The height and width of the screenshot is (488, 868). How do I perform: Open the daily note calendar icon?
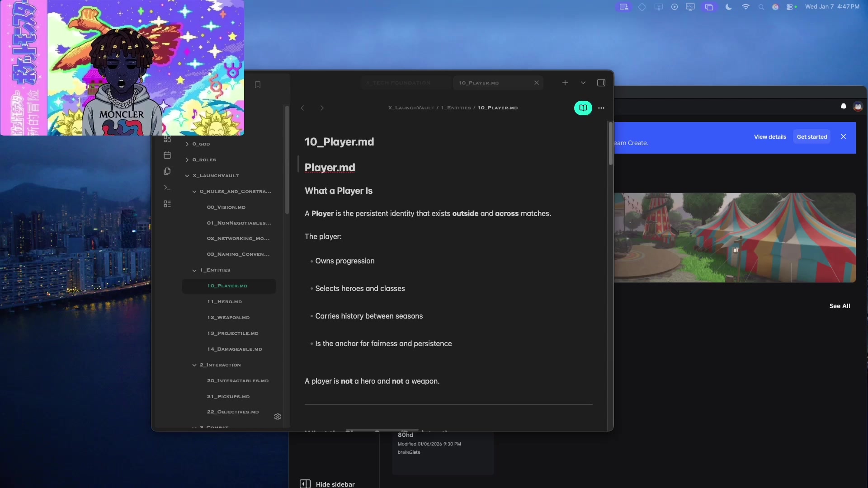pyautogui.click(x=167, y=155)
